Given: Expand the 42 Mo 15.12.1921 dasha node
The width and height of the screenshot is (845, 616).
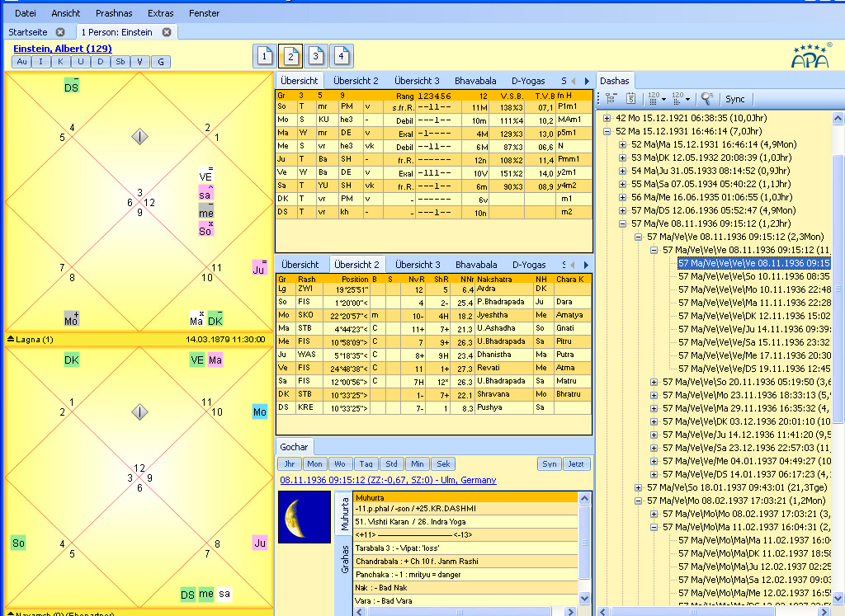Looking at the screenshot, I should point(607,118).
